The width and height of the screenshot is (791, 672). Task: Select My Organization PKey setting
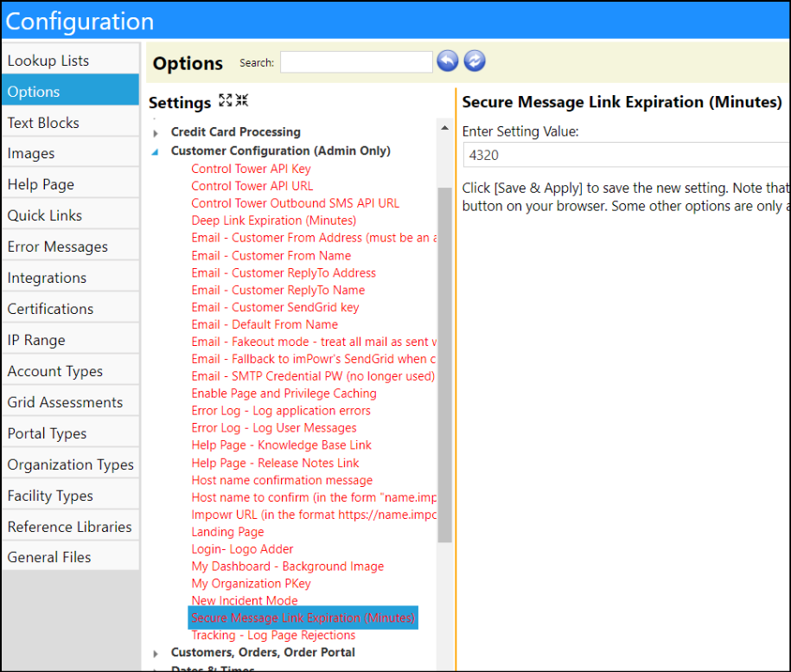tap(251, 583)
